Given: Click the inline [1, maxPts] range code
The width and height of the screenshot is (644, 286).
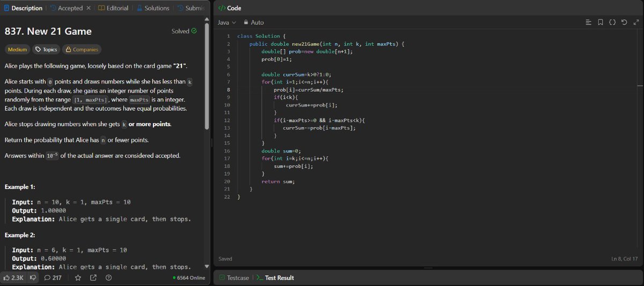Looking at the screenshot, I should pyautogui.click(x=91, y=100).
